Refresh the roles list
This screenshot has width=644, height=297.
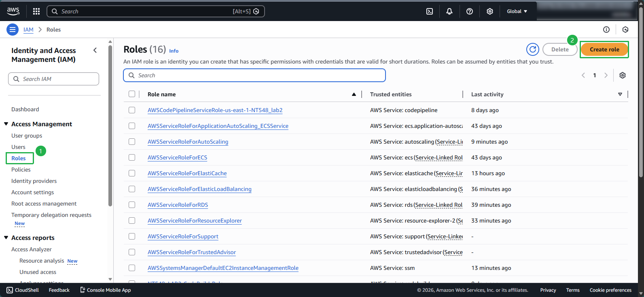tap(533, 49)
